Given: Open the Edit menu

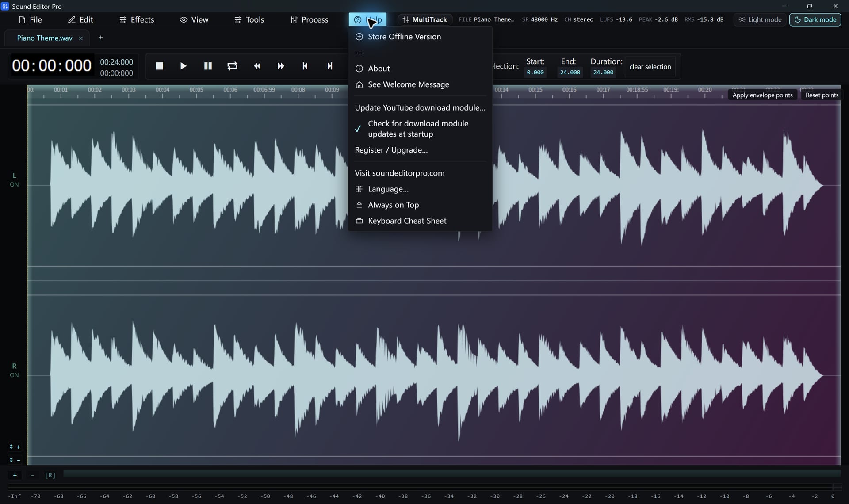Looking at the screenshot, I should coord(80,19).
